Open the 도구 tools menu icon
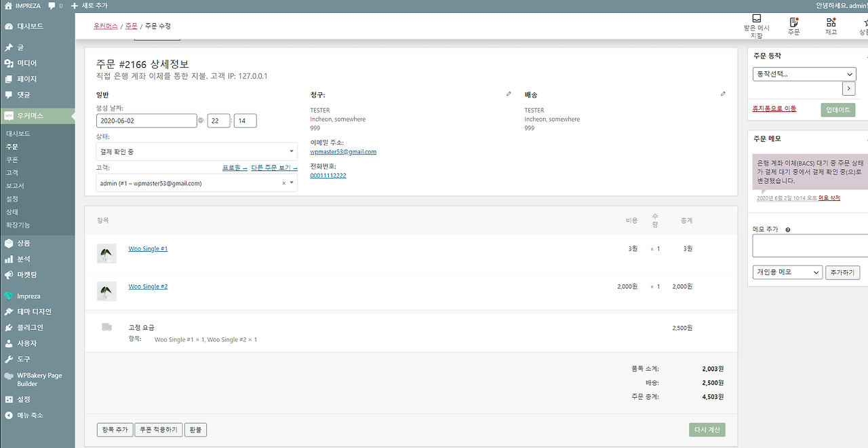Screen dimensions: 868x448 [9, 359]
